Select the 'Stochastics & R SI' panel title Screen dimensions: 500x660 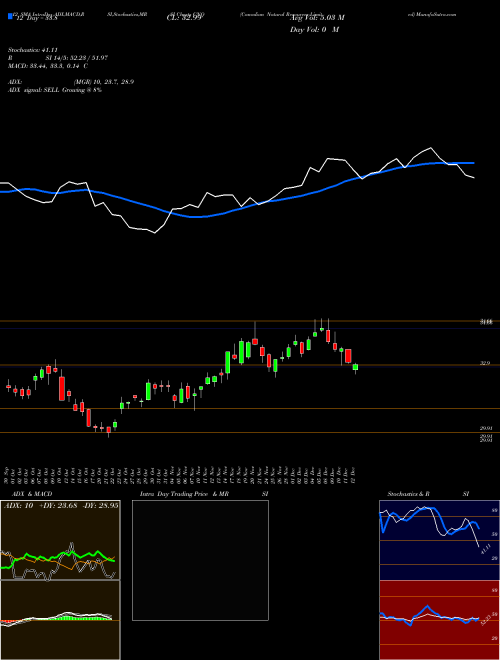428,494
